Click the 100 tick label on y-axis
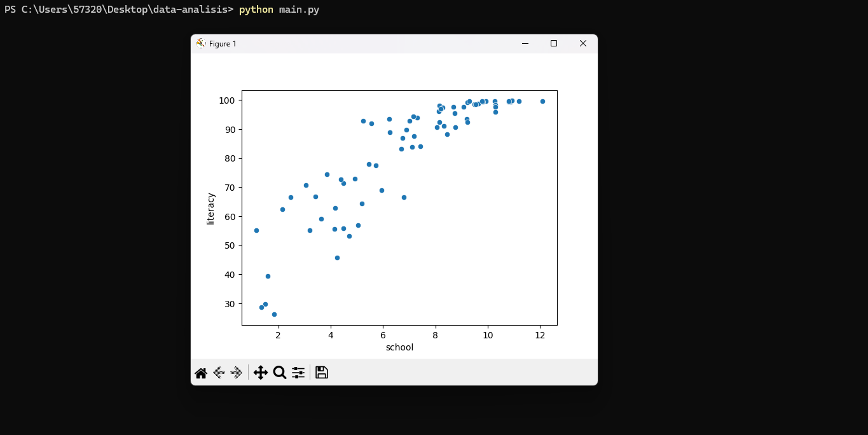 (228, 100)
